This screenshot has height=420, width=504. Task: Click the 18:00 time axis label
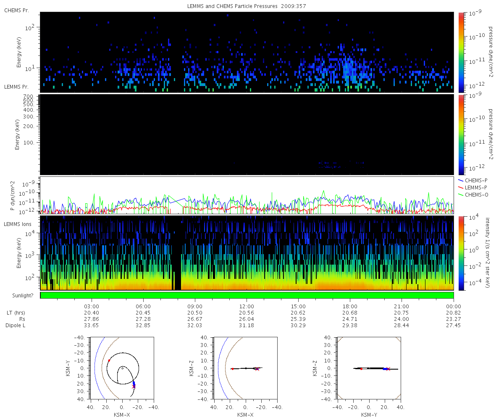[x=350, y=307]
